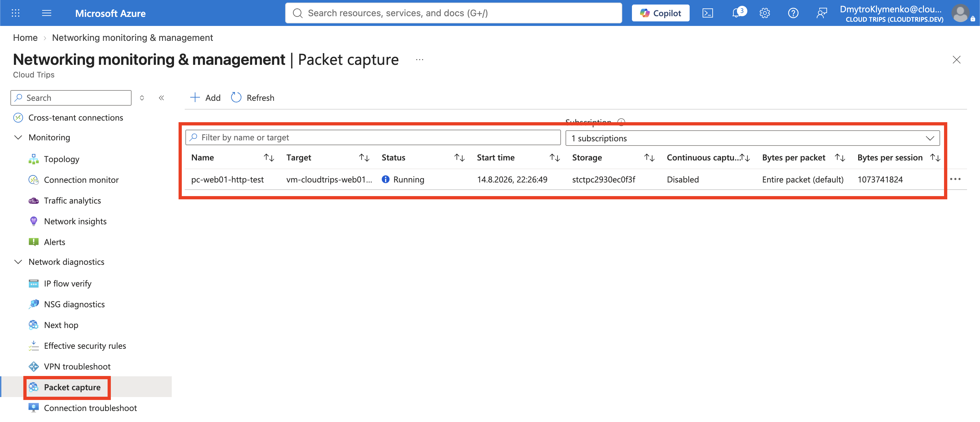Open Cross-tenant connections
This screenshot has width=980, height=422.
[76, 118]
